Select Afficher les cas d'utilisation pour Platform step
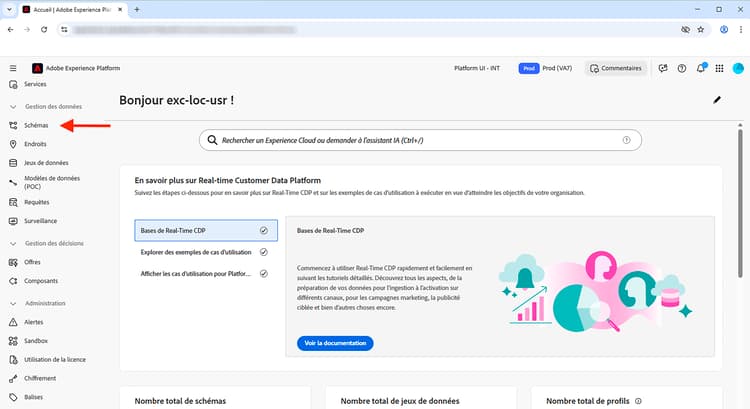The width and height of the screenshot is (750, 409). (x=206, y=274)
